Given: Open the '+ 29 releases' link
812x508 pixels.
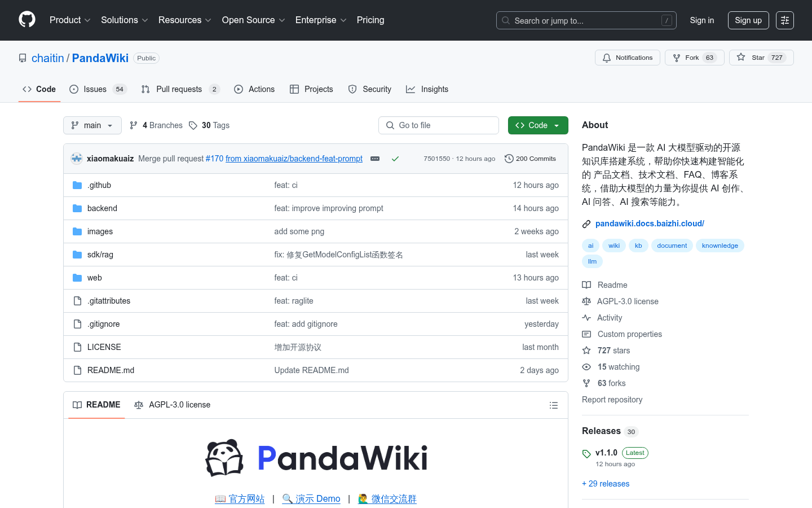Looking at the screenshot, I should pyautogui.click(x=605, y=483).
